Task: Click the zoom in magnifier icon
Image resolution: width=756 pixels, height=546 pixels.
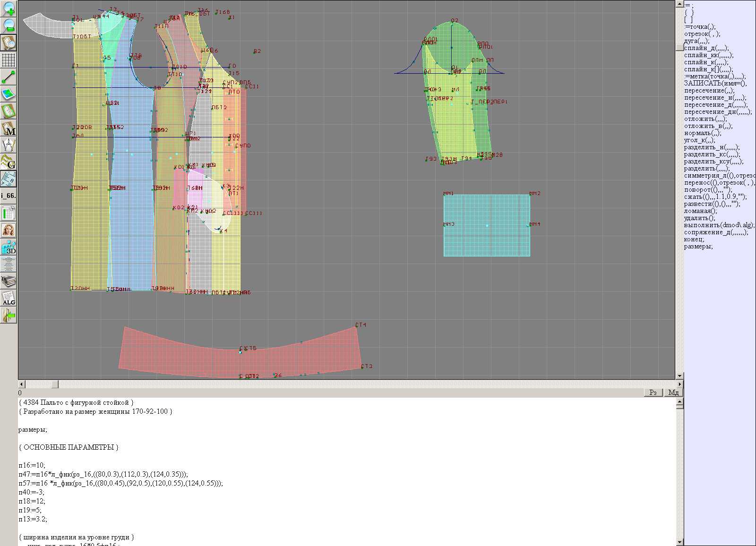Action: 9,9
